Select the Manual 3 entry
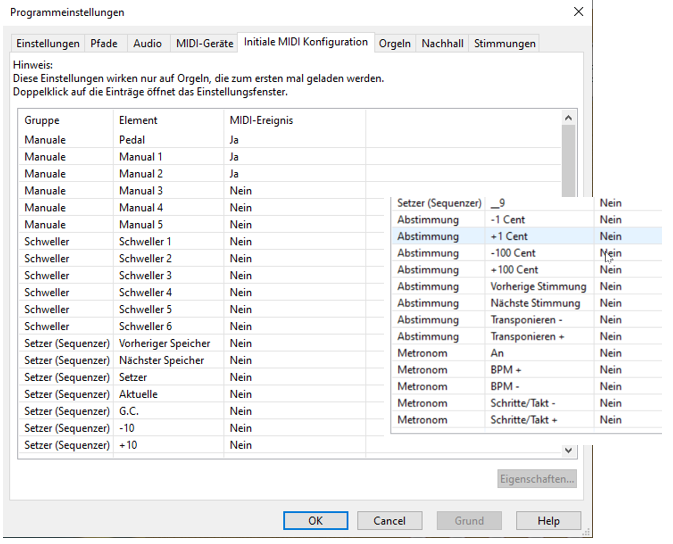Image resolution: width=673 pixels, height=544 pixels. (x=140, y=191)
